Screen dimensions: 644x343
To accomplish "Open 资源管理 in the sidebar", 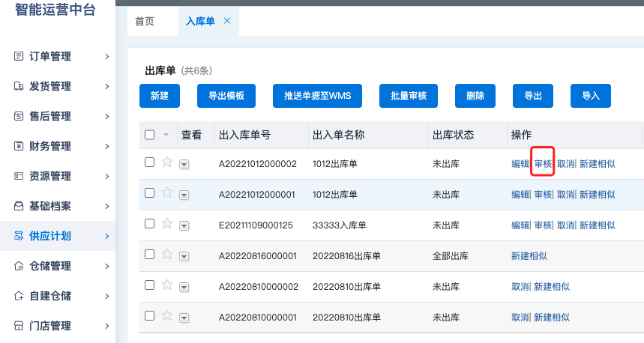I will (58, 176).
